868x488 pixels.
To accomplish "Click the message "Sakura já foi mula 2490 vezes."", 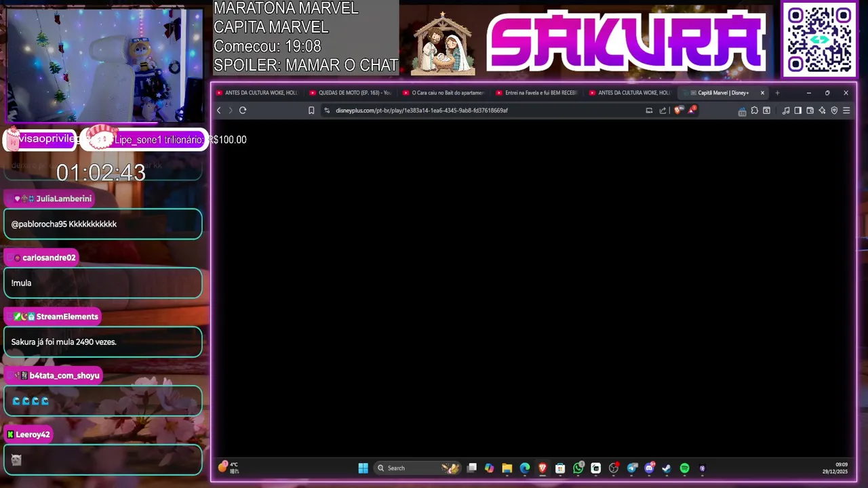I will coord(64,342).
